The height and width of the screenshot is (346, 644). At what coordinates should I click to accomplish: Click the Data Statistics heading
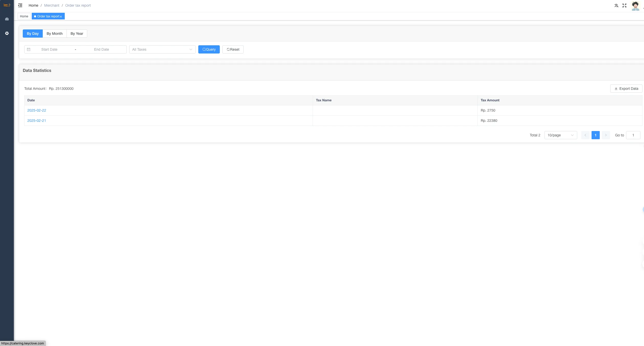pyautogui.click(x=37, y=70)
